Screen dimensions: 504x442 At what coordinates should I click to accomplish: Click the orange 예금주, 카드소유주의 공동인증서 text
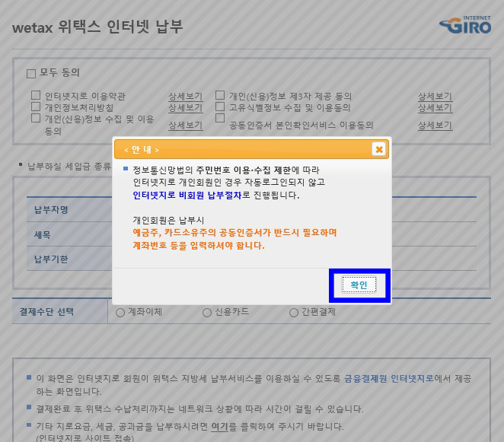click(234, 232)
